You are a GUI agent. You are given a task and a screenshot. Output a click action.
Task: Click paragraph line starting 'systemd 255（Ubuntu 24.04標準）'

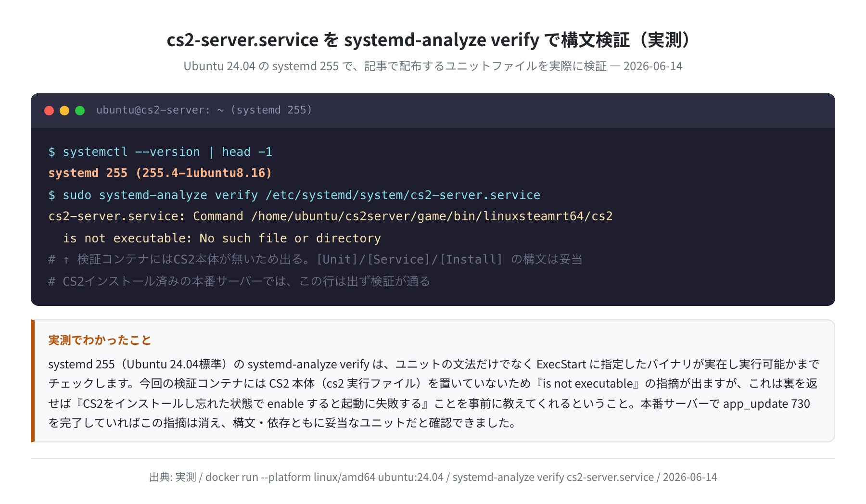click(433, 365)
